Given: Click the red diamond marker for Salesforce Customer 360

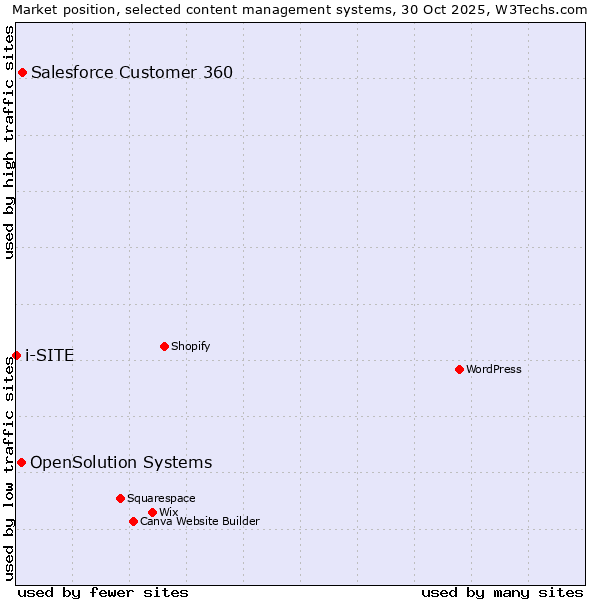Looking at the screenshot, I should (x=22, y=72).
